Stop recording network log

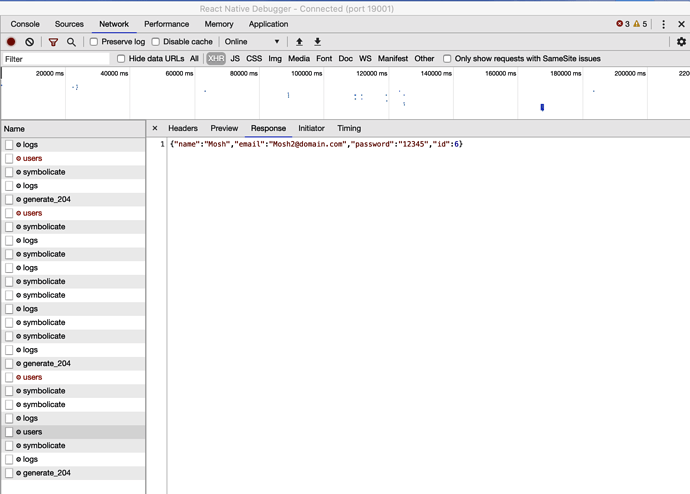click(11, 42)
